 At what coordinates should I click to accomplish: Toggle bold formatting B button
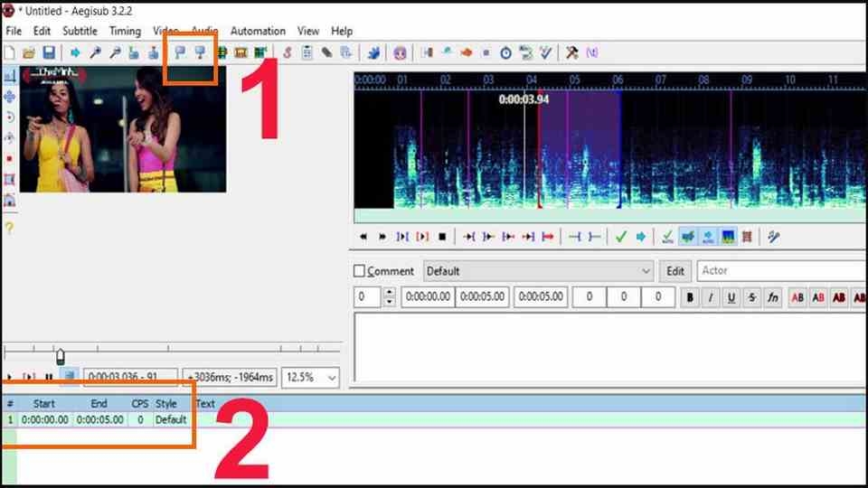pyautogui.click(x=690, y=297)
